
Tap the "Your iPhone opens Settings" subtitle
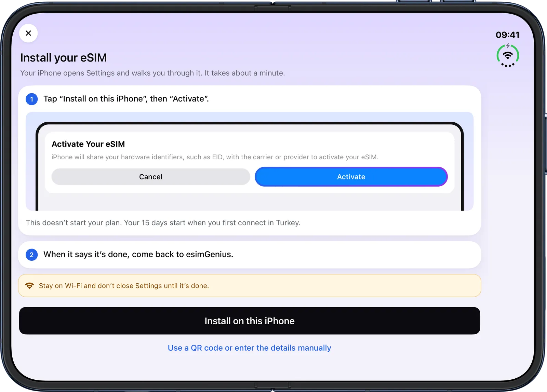pyautogui.click(x=152, y=73)
